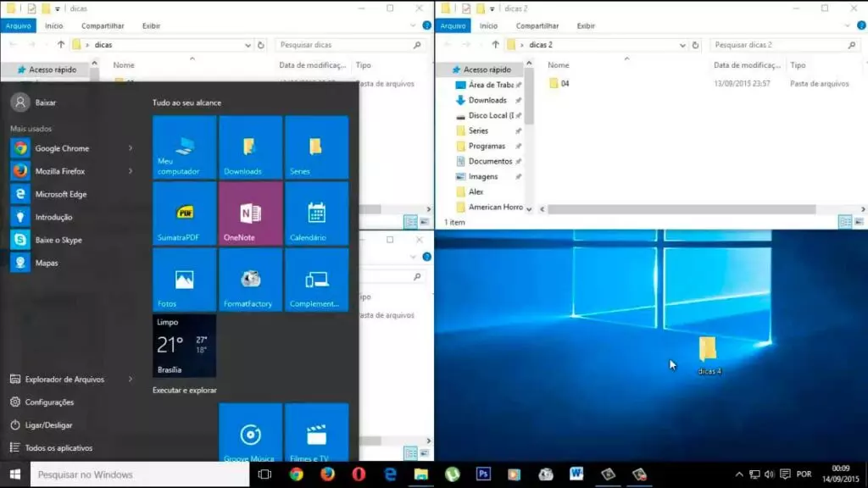Expand the ribbon in dicas 2 window
Image resolution: width=868 pixels, height=488 pixels.
tap(847, 25)
